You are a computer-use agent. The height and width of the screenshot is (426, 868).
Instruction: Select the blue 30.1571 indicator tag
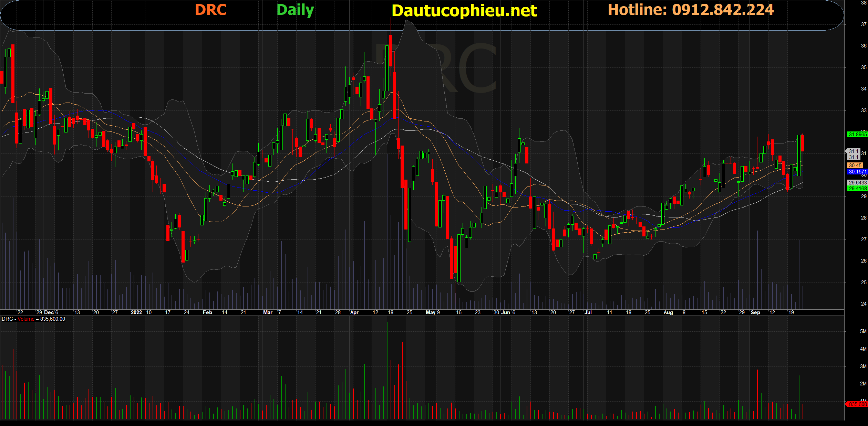[857, 172]
